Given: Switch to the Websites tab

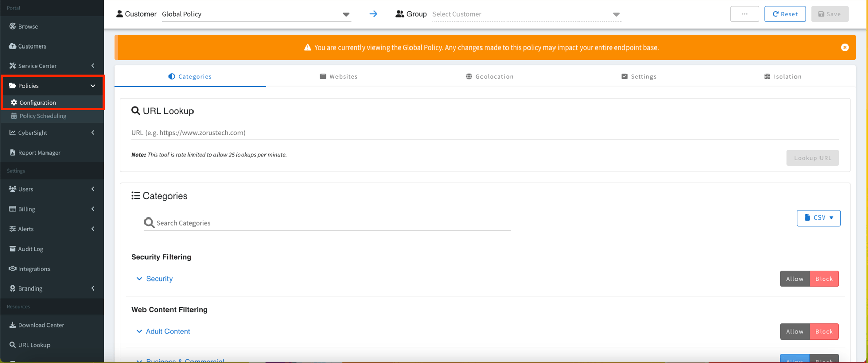Looking at the screenshot, I should (x=339, y=76).
